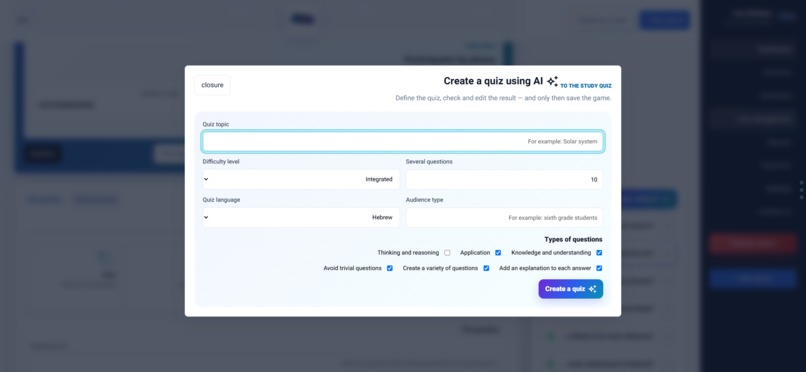Open the TO THE STUDY QUIZ link
This screenshot has height=372, width=806.
[586, 86]
